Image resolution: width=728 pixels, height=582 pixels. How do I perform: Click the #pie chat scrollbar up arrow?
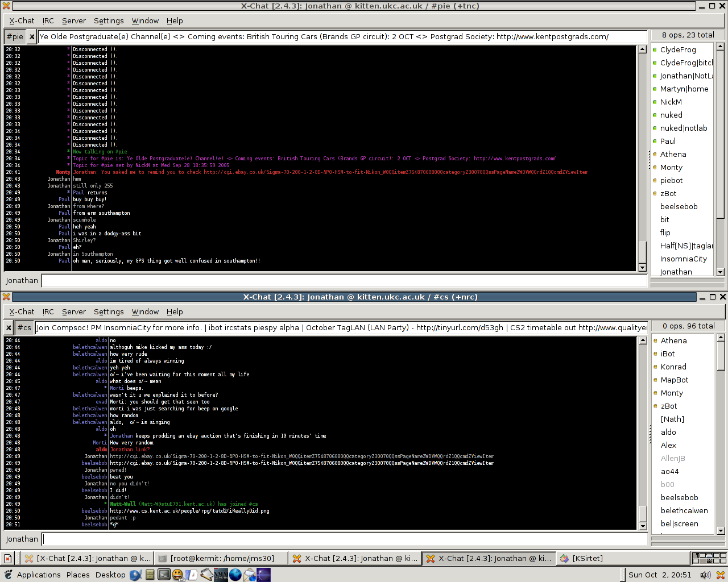click(643, 49)
